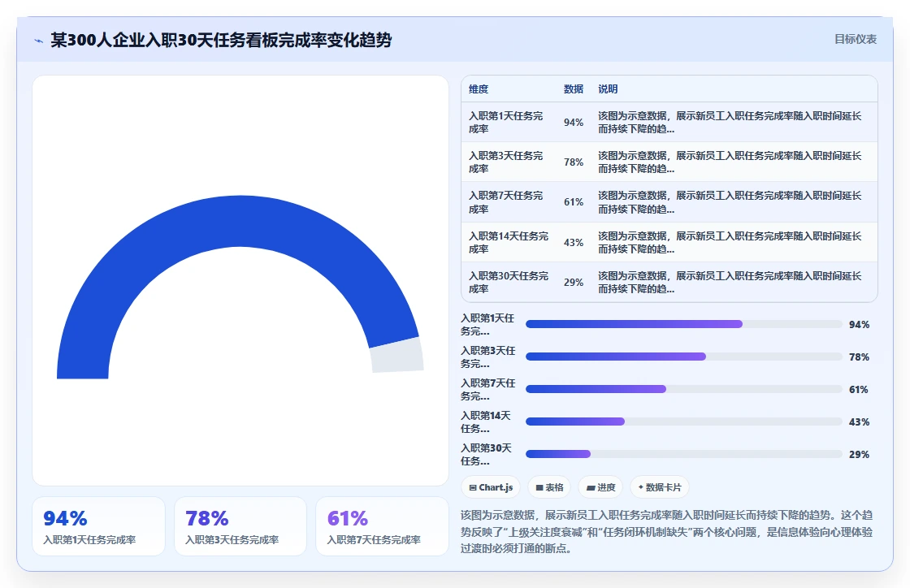Click the 43% value in the table
Viewport: 910px width, 588px height.
[574, 242]
